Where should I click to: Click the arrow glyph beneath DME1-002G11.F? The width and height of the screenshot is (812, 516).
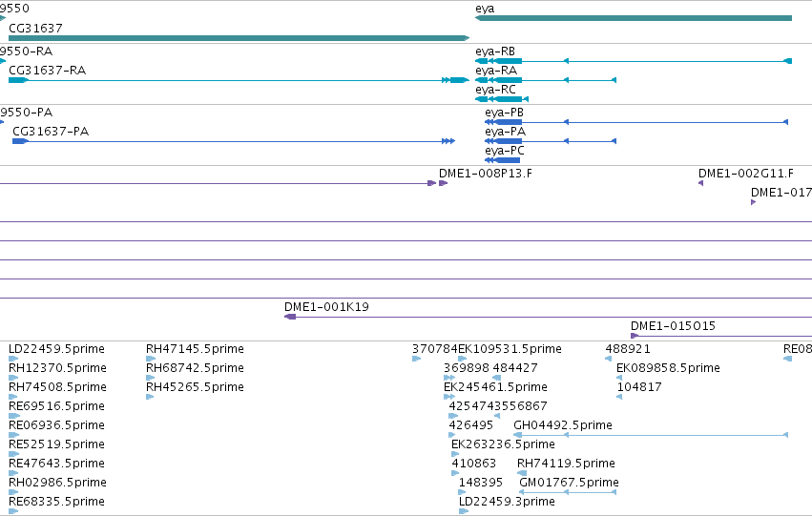point(700,183)
